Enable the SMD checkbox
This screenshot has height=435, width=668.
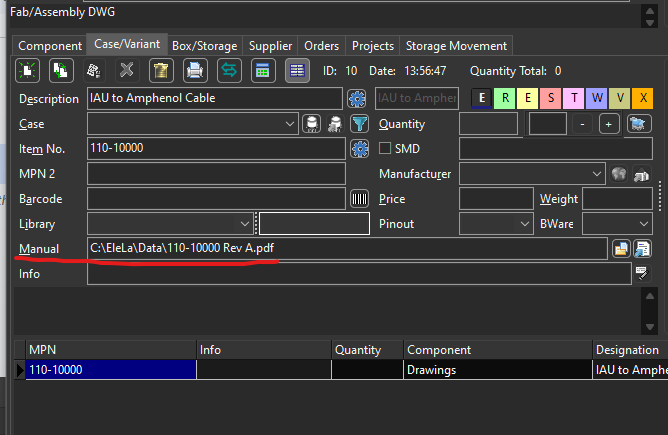pos(385,149)
